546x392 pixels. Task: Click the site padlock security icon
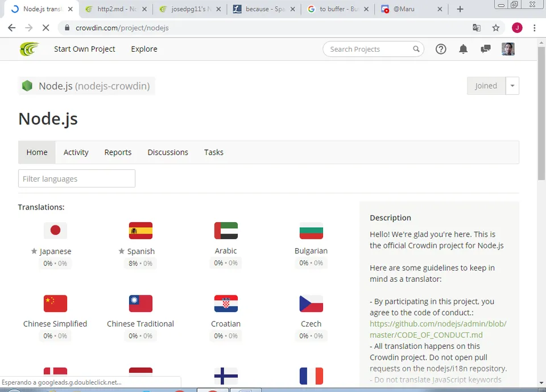tap(67, 28)
